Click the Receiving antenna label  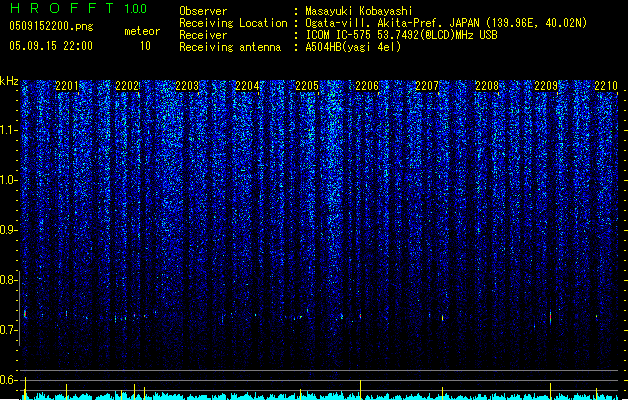tap(230, 47)
